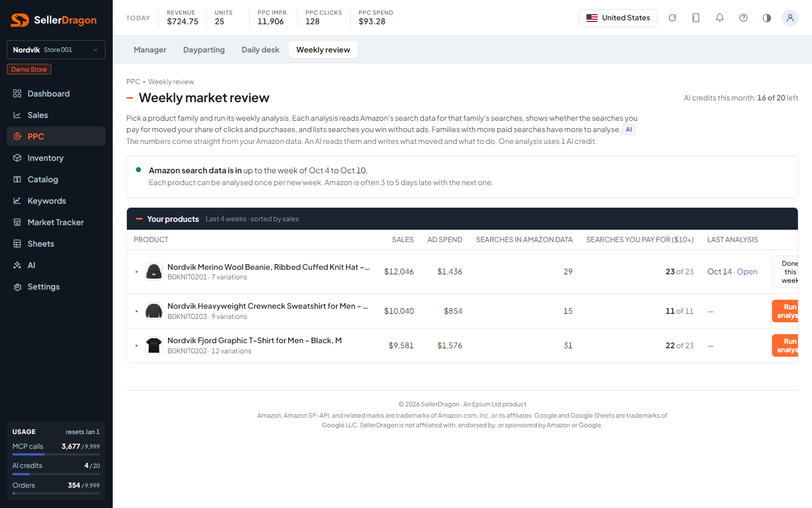Open the Market Tracker store icon
Image resolution: width=812 pixels, height=508 pixels.
coord(17,222)
